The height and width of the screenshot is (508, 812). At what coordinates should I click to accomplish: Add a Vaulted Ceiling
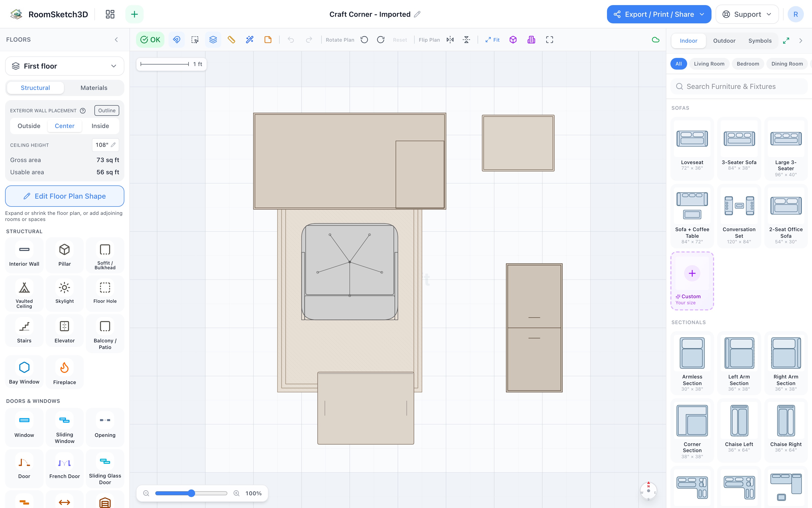click(x=24, y=294)
